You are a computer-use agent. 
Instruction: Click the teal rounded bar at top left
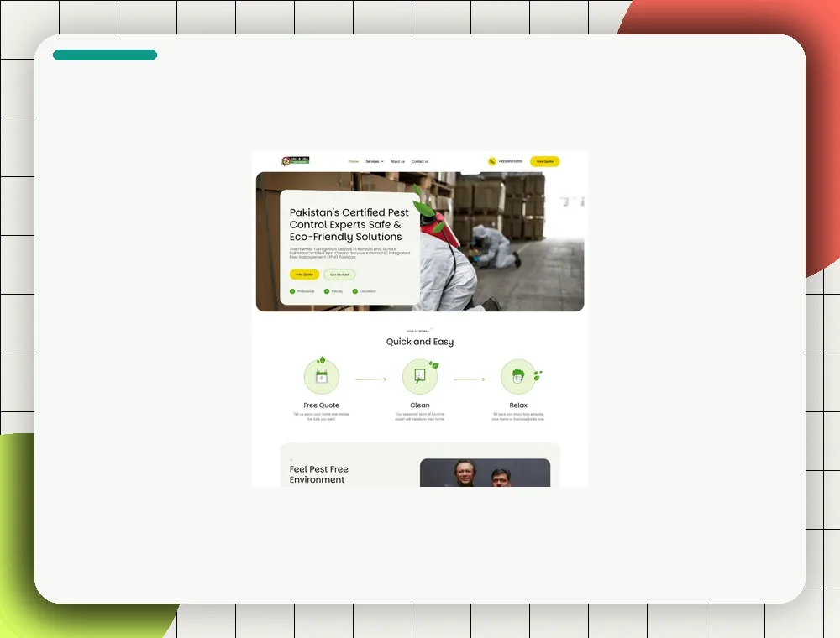[x=105, y=55]
